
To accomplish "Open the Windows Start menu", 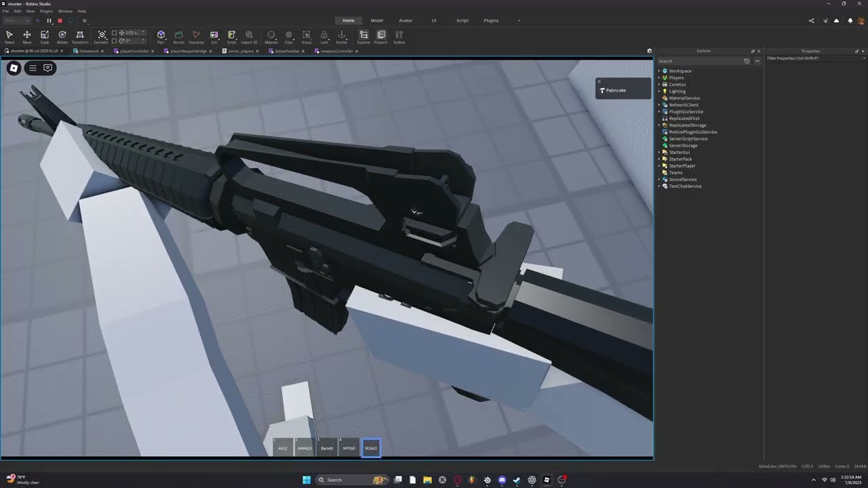I will (x=306, y=480).
